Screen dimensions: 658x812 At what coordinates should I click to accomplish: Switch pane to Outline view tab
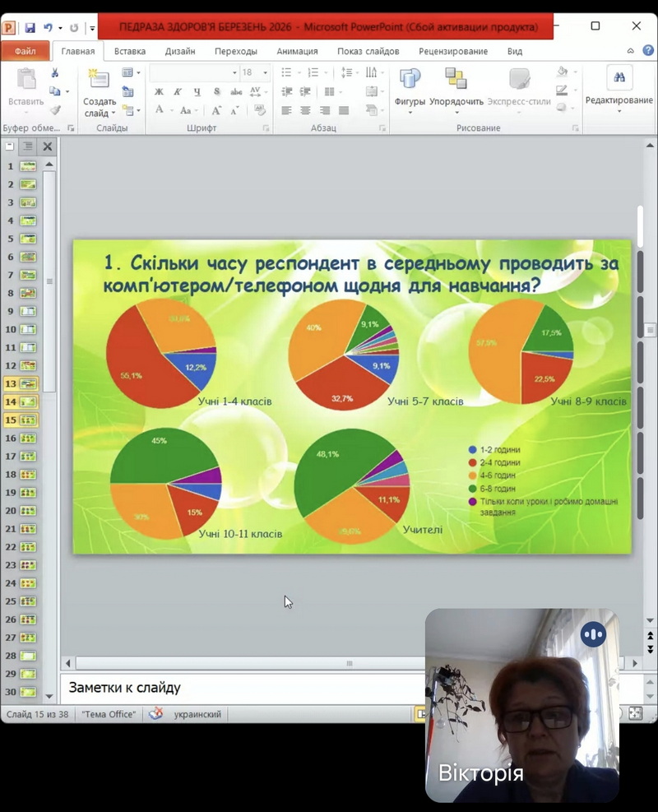(29, 146)
